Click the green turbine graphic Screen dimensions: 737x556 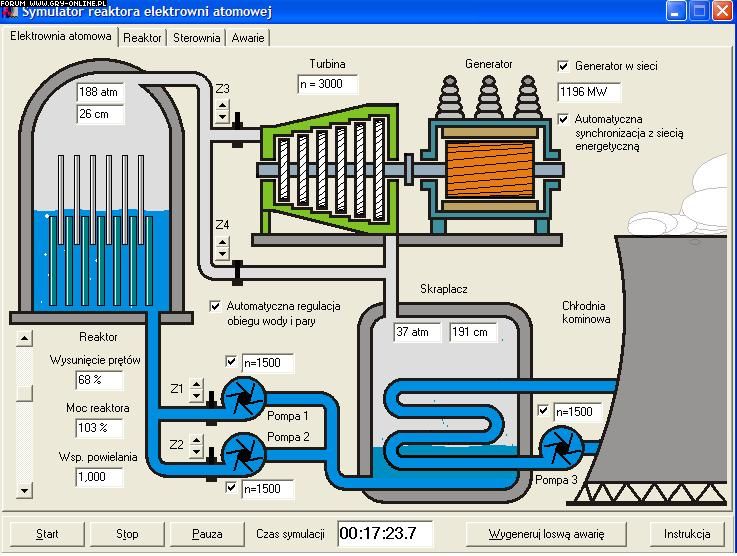[x=329, y=169]
